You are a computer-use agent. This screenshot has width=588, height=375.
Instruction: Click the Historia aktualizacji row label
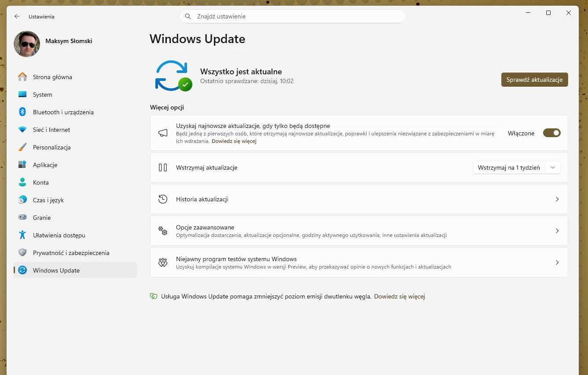pyautogui.click(x=202, y=199)
